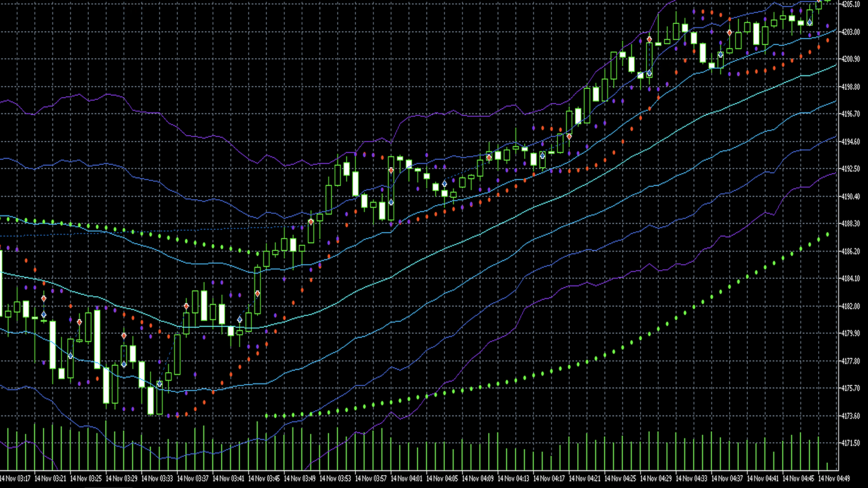Screen dimensions: 868x488
Task: Click the 14 Nov 04:01 time label
Action: pos(406,479)
